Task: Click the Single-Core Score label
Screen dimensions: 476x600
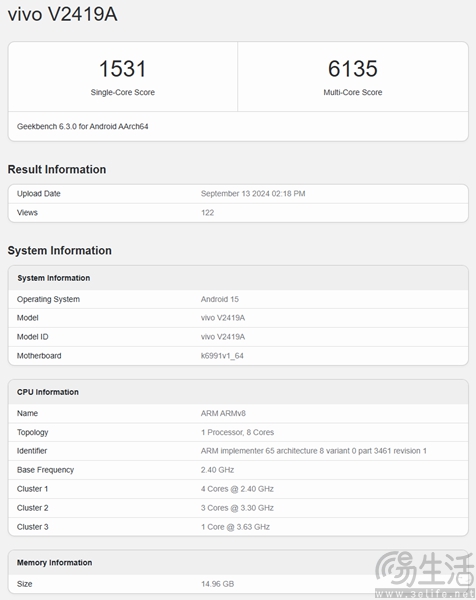Action: click(x=122, y=92)
